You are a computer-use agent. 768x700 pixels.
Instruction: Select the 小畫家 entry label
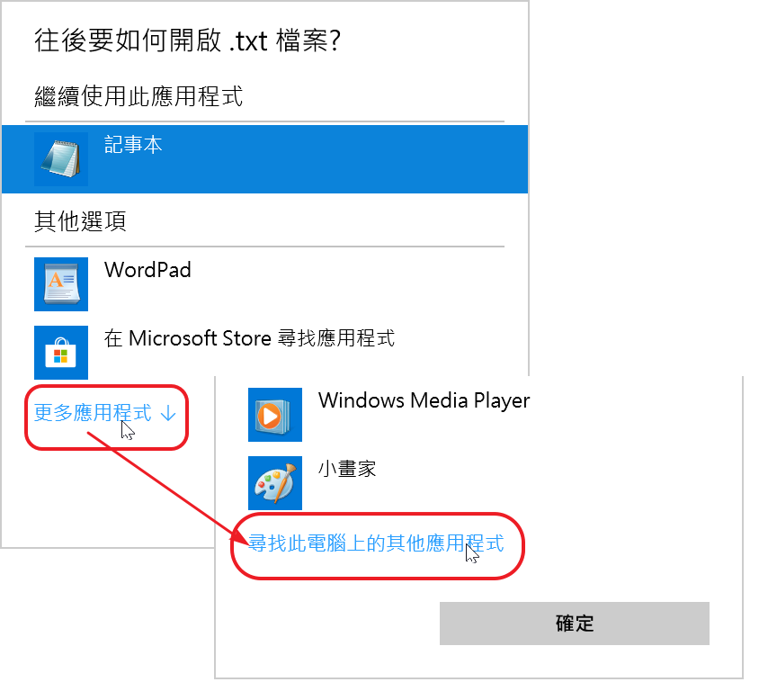pyautogui.click(x=347, y=469)
